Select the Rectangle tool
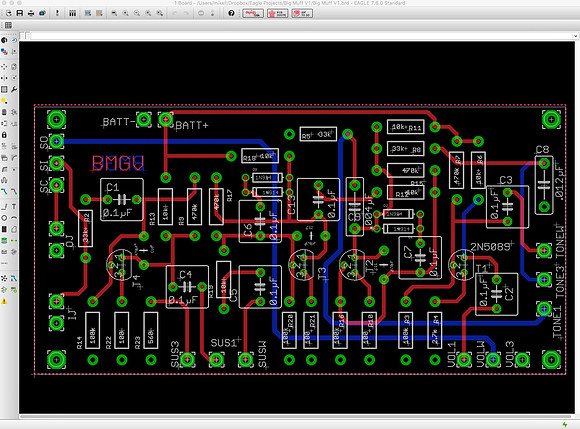580x429 pixels. pyautogui.click(x=4, y=229)
